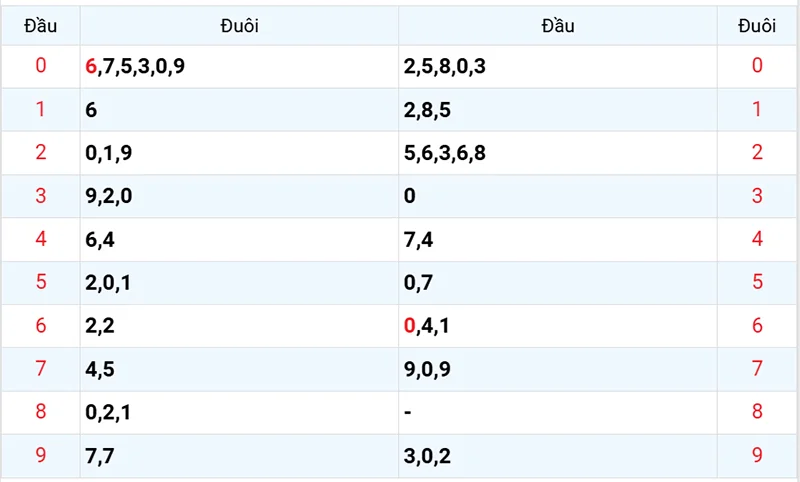Click the cell with 3,0,2
The height and width of the screenshot is (482, 800).
(427, 455)
